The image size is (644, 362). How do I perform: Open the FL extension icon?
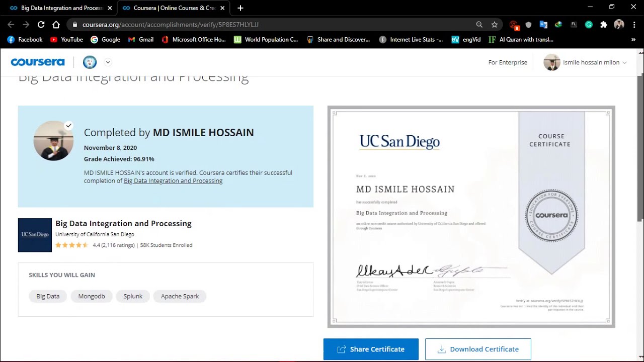tap(574, 24)
